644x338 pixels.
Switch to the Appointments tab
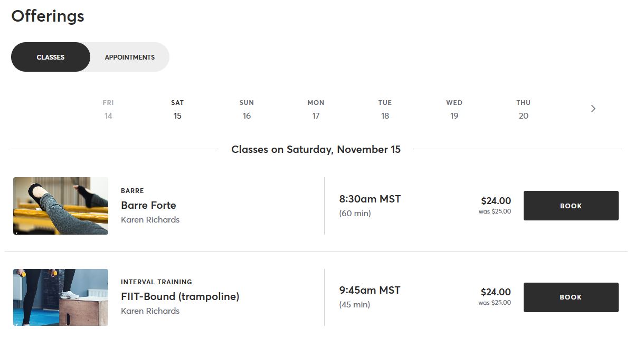click(129, 57)
